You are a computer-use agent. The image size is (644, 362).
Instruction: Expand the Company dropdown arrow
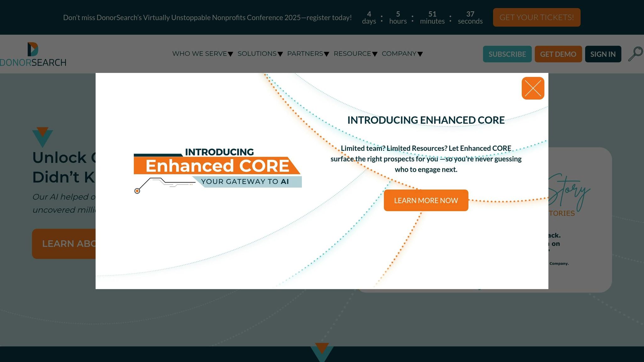[x=420, y=54]
